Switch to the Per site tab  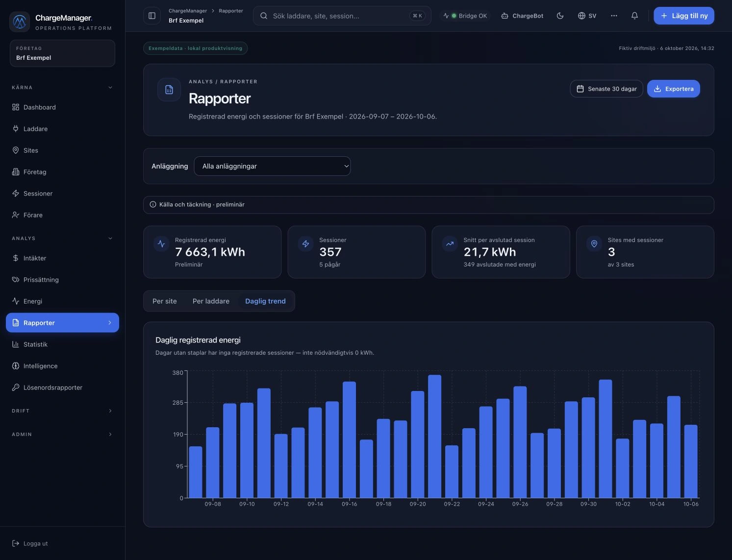click(165, 301)
